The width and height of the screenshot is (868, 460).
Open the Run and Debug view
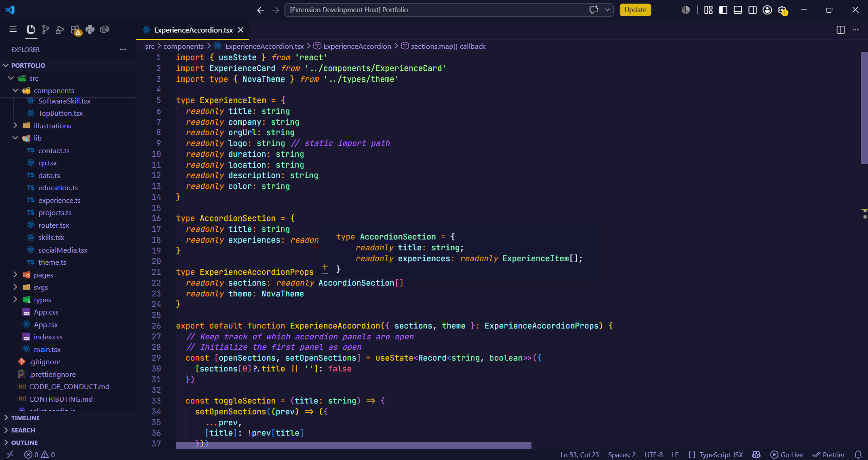60,30
